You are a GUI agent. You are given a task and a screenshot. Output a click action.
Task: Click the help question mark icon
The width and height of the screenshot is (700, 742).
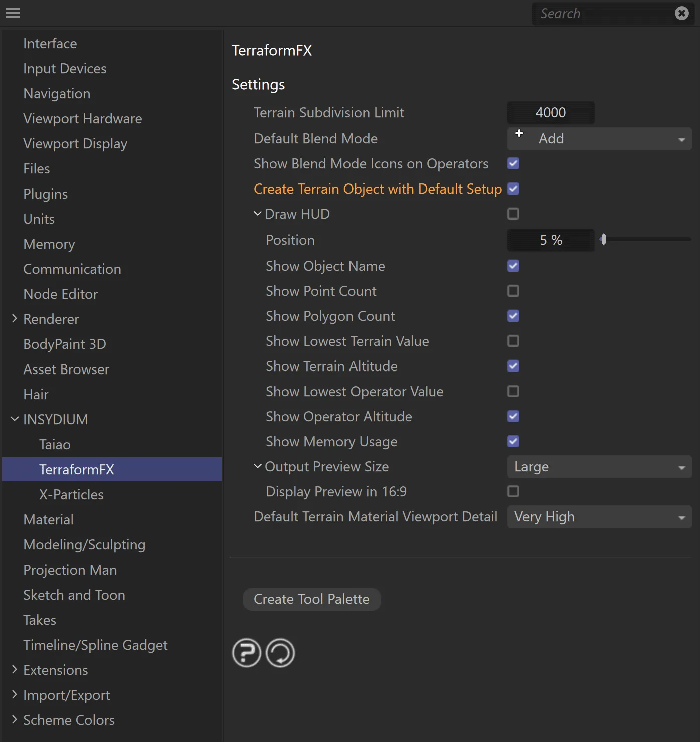pos(246,653)
